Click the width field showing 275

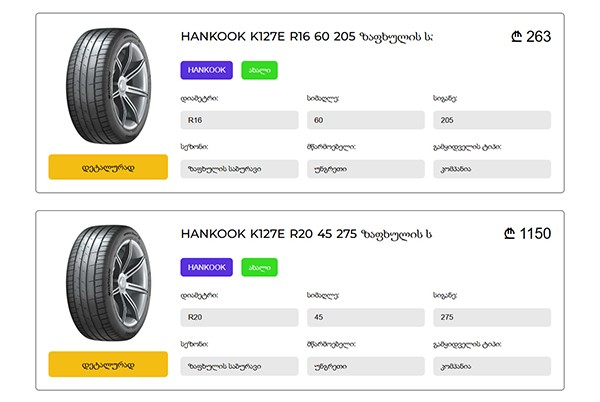(492, 317)
